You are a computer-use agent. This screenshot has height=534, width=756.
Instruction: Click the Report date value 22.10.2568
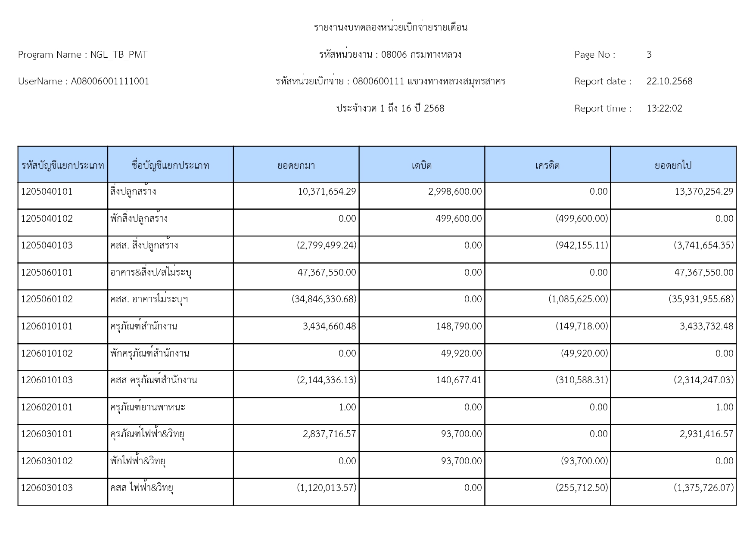669,81
